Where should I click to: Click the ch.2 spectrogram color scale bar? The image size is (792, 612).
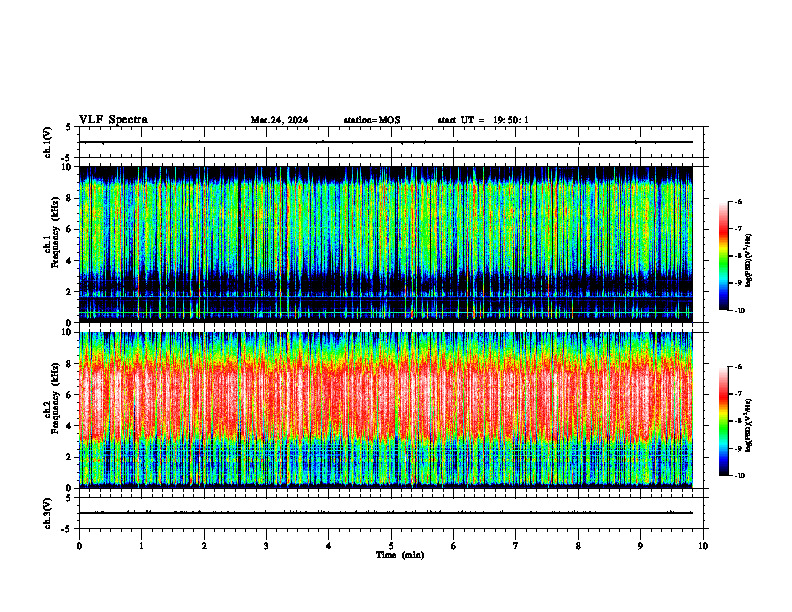coord(724,421)
